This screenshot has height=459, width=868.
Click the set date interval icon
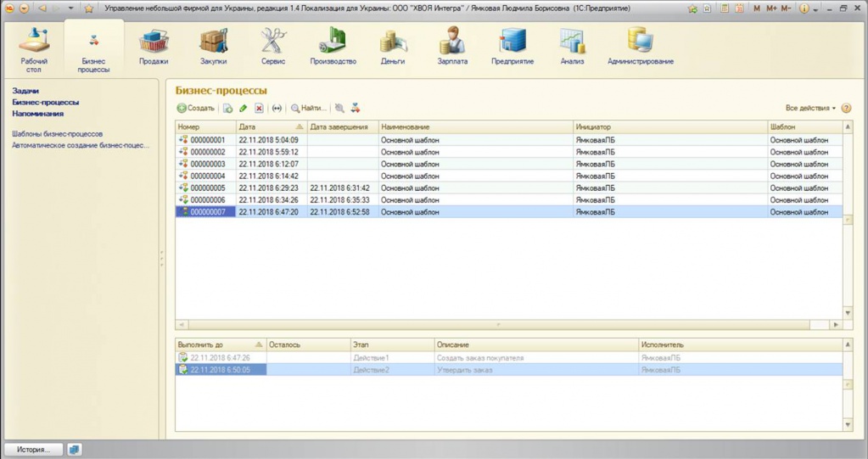[277, 109]
